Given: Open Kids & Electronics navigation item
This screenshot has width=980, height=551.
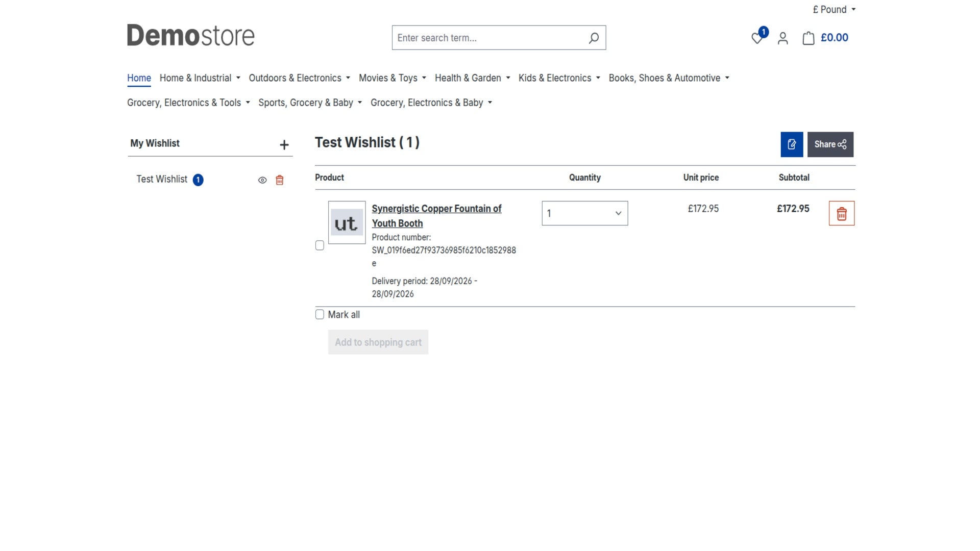Looking at the screenshot, I should click(x=559, y=78).
